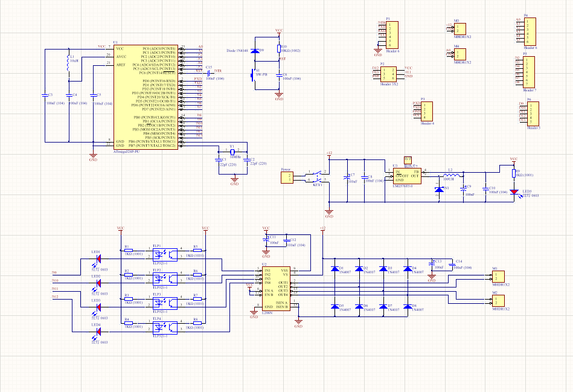Screen dimensions: 573x392
Task: Select optocoupler TLP4
Action: point(165,327)
